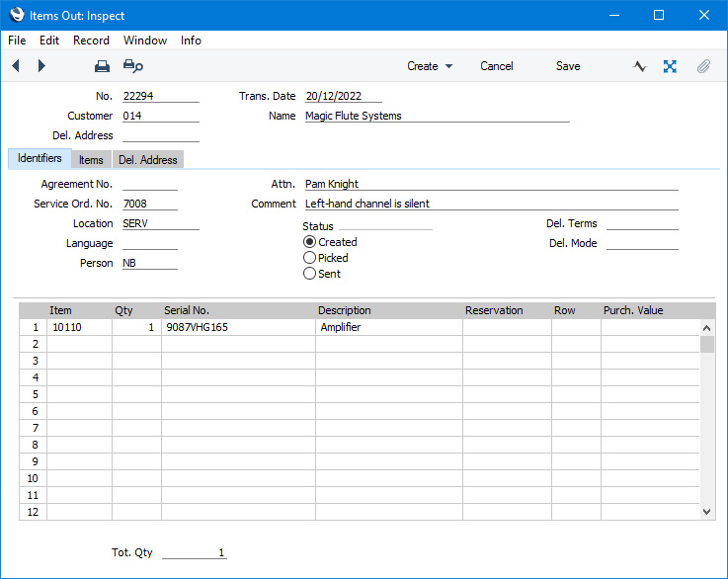This screenshot has height=579, width=728.
Task: Open the Info menu
Action: (x=191, y=41)
